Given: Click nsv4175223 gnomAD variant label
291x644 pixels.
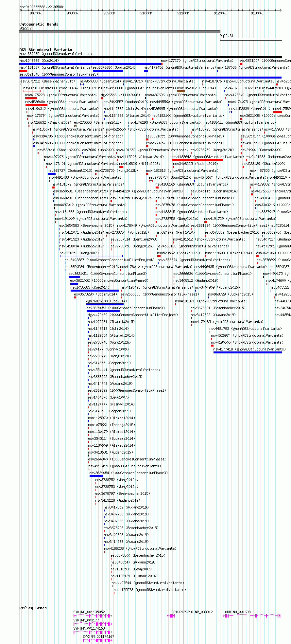Looking at the screenshot, I should [x=61, y=95].
